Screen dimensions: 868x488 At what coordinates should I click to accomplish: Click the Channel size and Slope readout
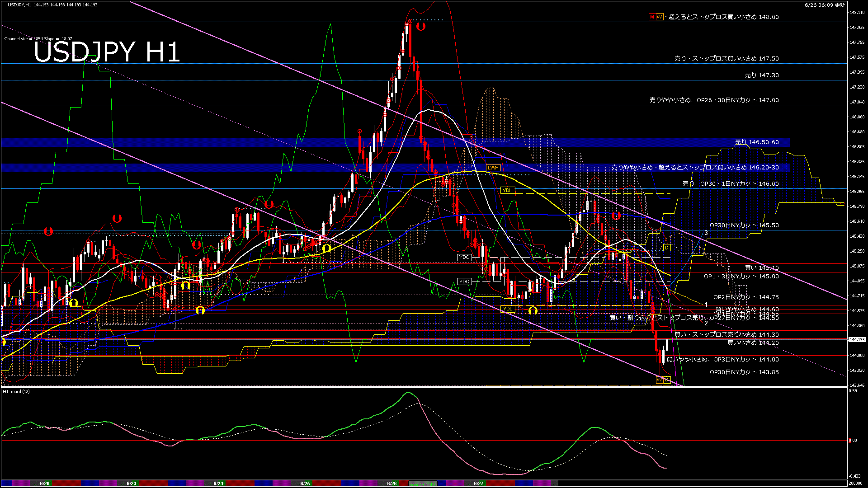(x=38, y=39)
